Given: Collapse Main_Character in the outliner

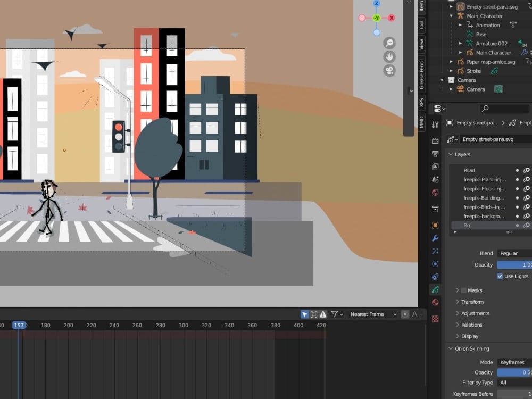Looking at the screenshot, I should 451,16.
